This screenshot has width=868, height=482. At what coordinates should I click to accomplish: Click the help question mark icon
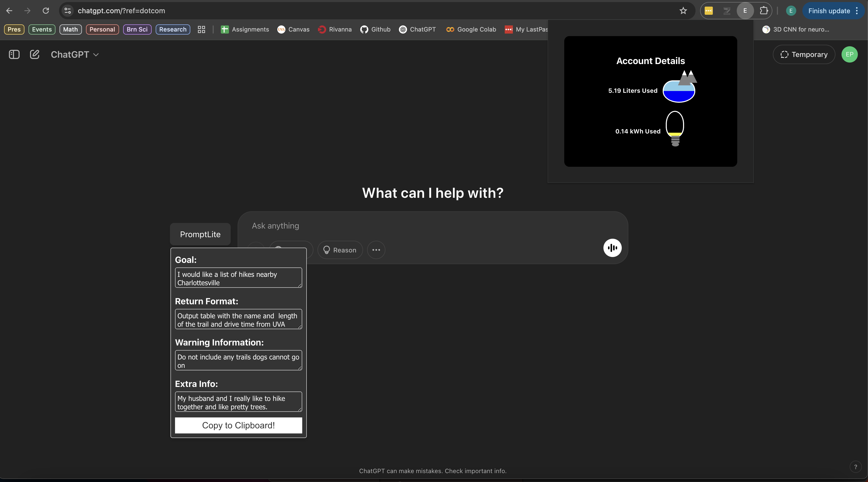(855, 467)
